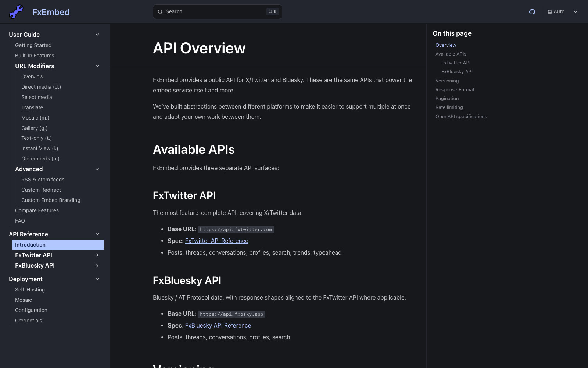Collapse the Advanced section chevron
Image resolution: width=588 pixels, height=368 pixels.
[97, 169]
